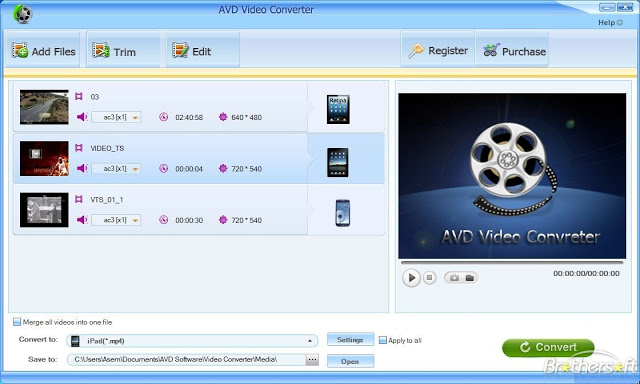Click the resolution gear icon in the VTS_01_1 row

coord(223,220)
